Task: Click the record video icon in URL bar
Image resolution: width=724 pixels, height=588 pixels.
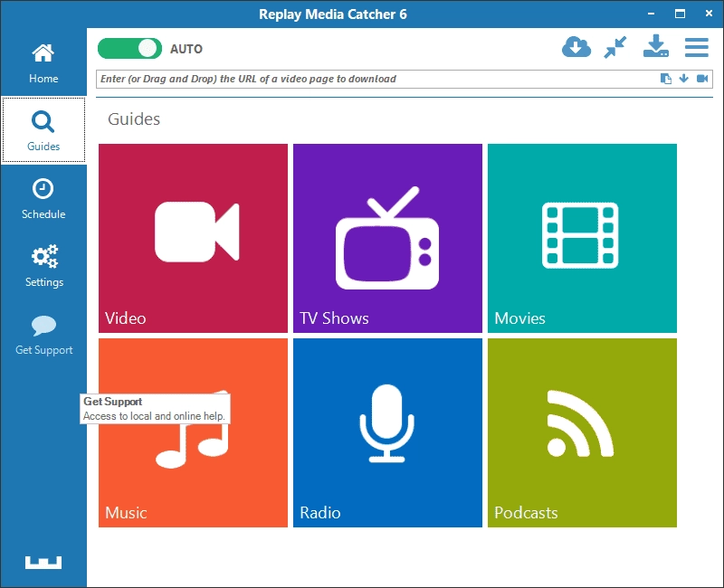Action: pyautogui.click(x=702, y=79)
